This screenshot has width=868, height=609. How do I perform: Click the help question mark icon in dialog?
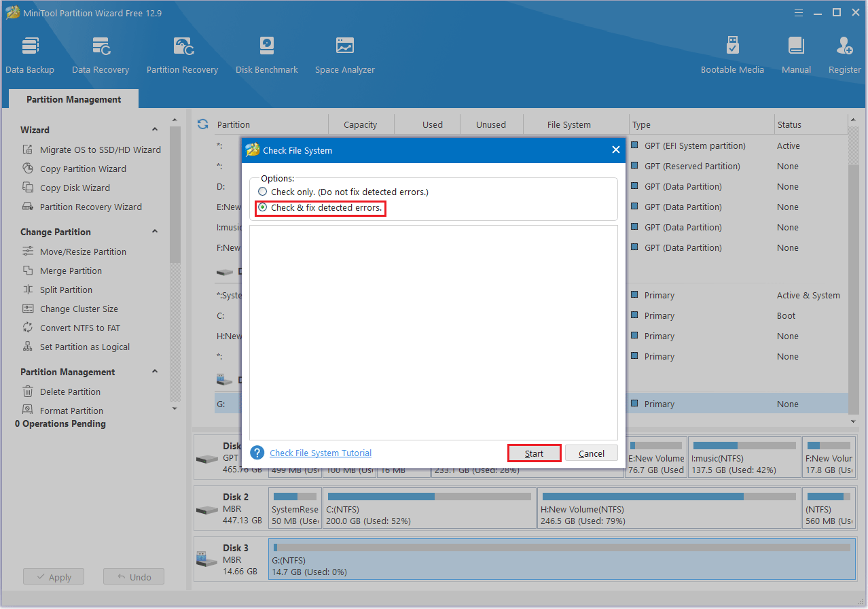click(x=257, y=453)
